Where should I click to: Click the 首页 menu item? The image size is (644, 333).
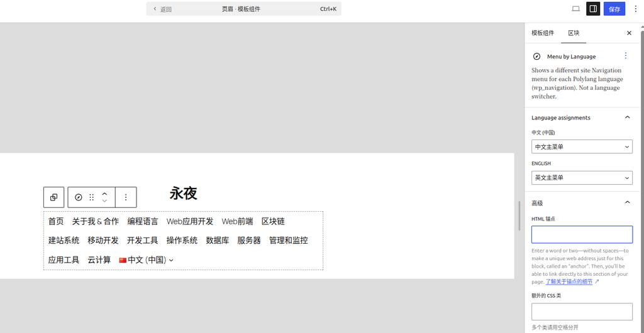[56, 221]
